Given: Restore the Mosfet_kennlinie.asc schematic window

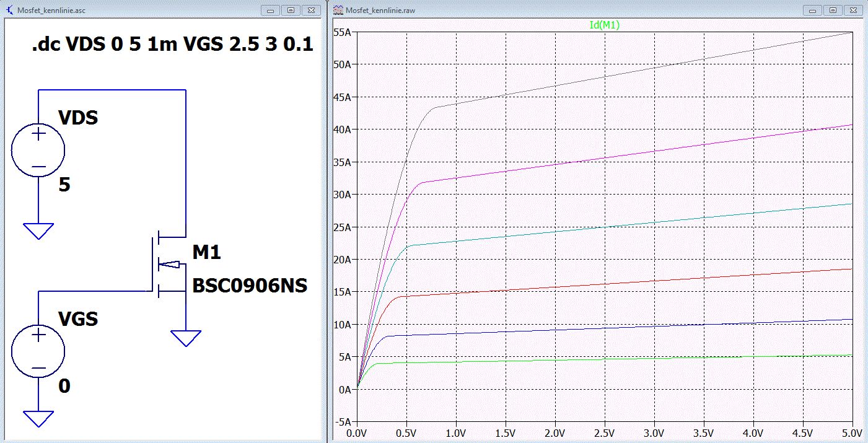Looking at the screenshot, I should point(290,10).
